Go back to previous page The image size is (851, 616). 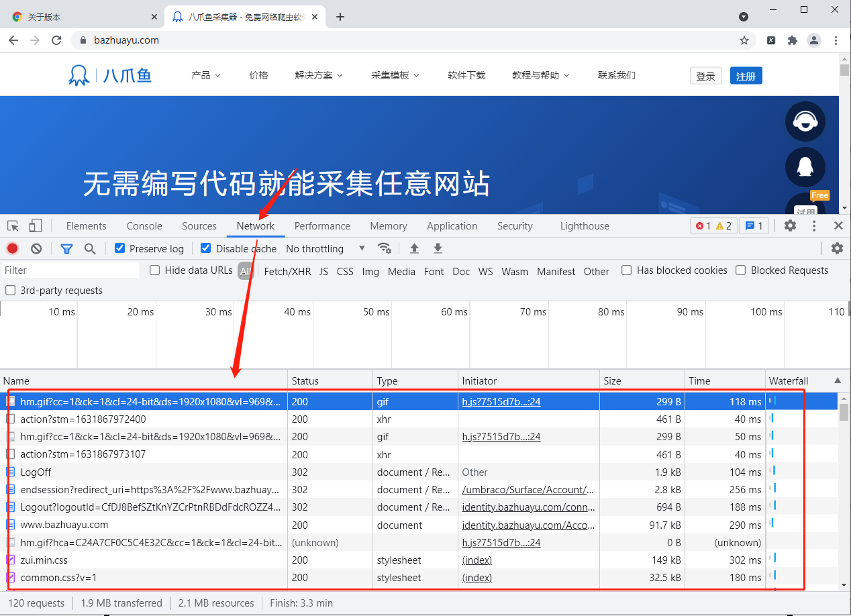tap(13, 40)
